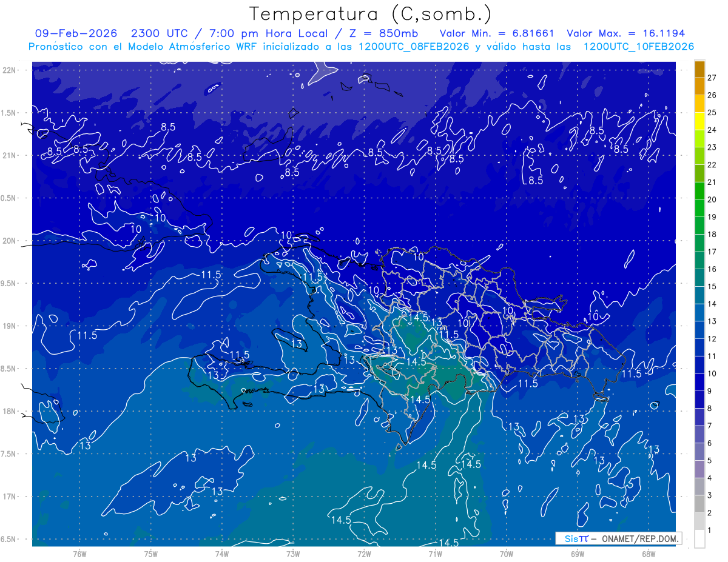
Task: Click the "22N" latitude axis label
Action: pyautogui.click(x=10, y=70)
